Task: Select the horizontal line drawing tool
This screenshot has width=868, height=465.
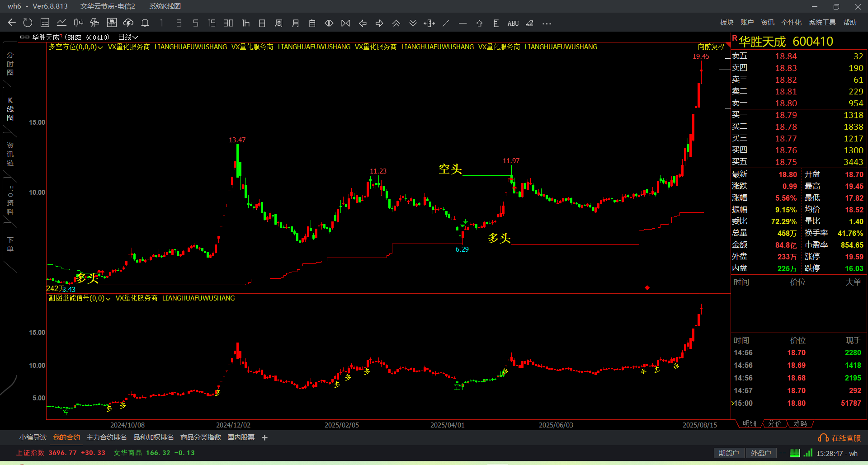Action: click(462, 23)
